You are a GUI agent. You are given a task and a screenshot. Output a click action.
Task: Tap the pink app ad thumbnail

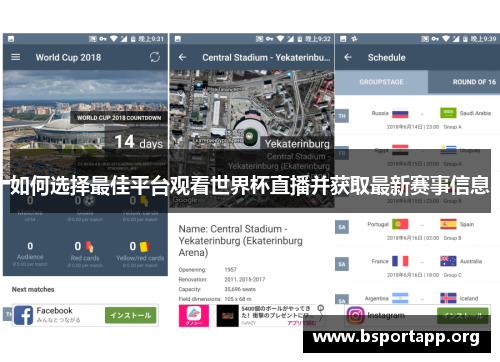[x=194, y=316]
